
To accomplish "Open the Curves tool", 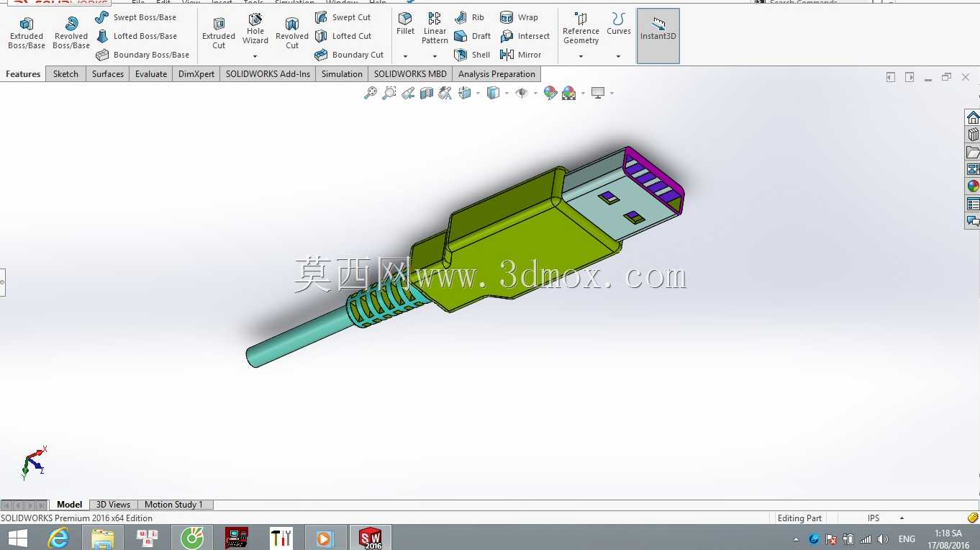I will tap(619, 24).
